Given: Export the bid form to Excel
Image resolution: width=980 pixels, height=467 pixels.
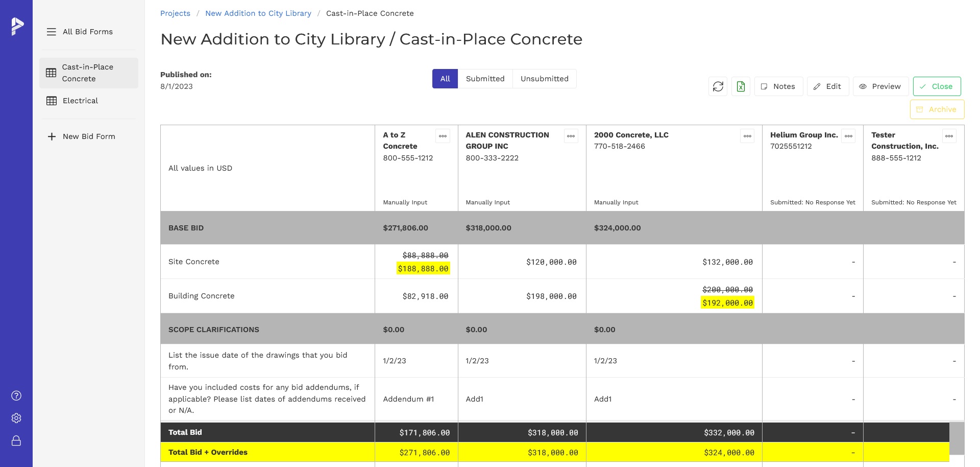Looking at the screenshot, I should click(x=741, y=86).
